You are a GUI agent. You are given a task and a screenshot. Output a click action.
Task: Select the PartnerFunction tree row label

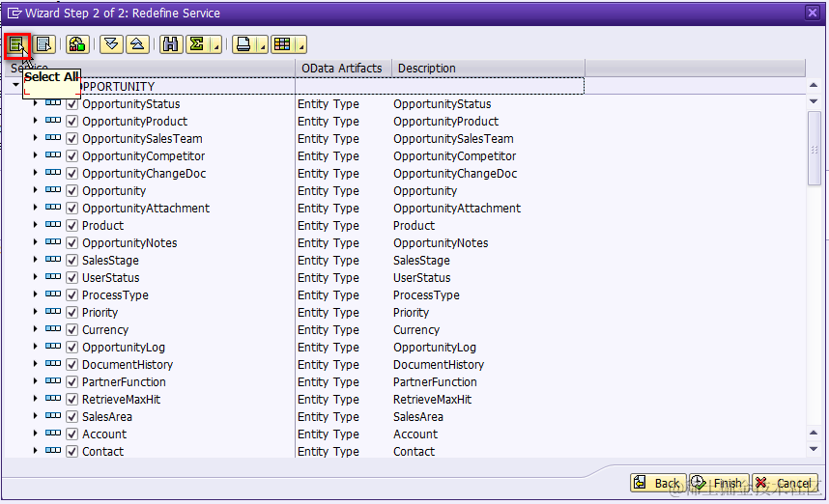(124, 382)
